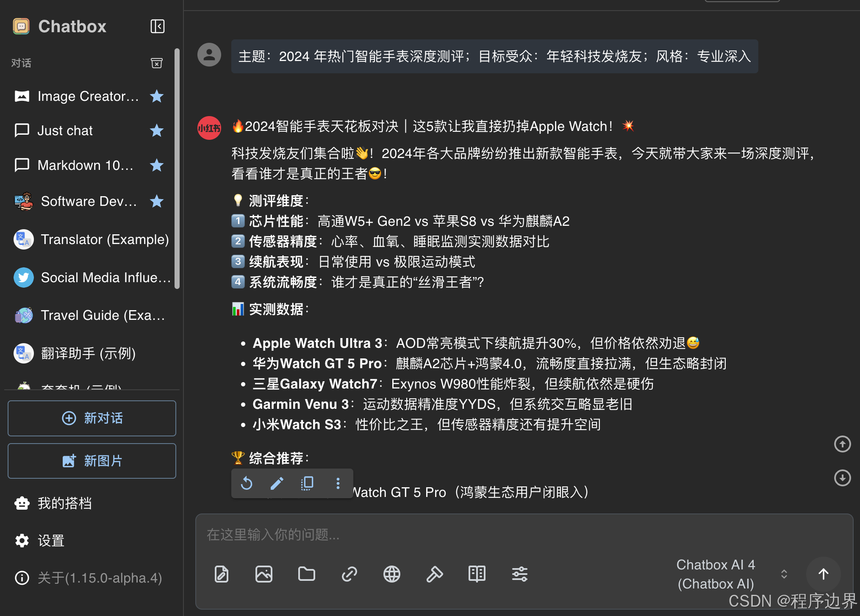
Task: Click the '小米Watch S3' bullet text
Action: point(297,425)
